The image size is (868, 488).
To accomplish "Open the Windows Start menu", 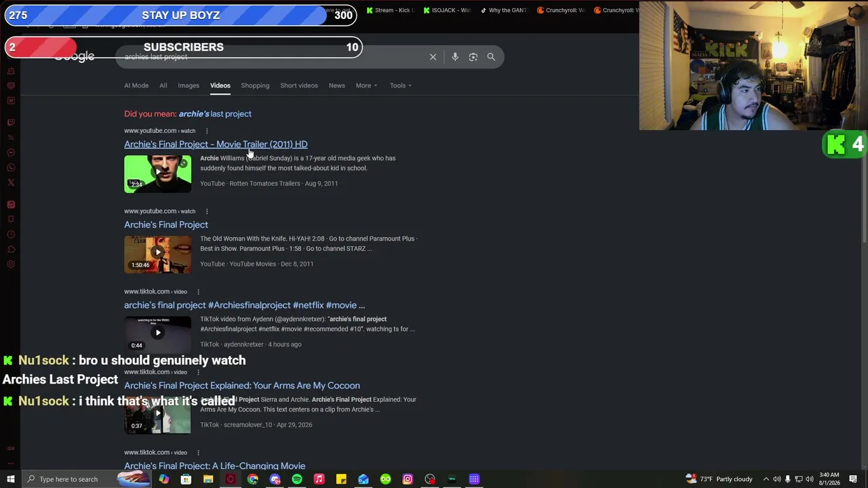I will tap(11, 479).
